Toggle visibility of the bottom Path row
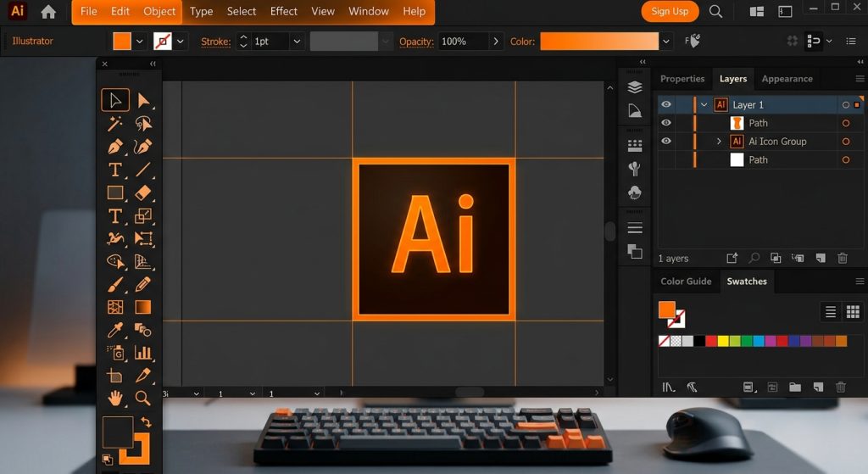The image size is (868, 474). coord(666,159)
